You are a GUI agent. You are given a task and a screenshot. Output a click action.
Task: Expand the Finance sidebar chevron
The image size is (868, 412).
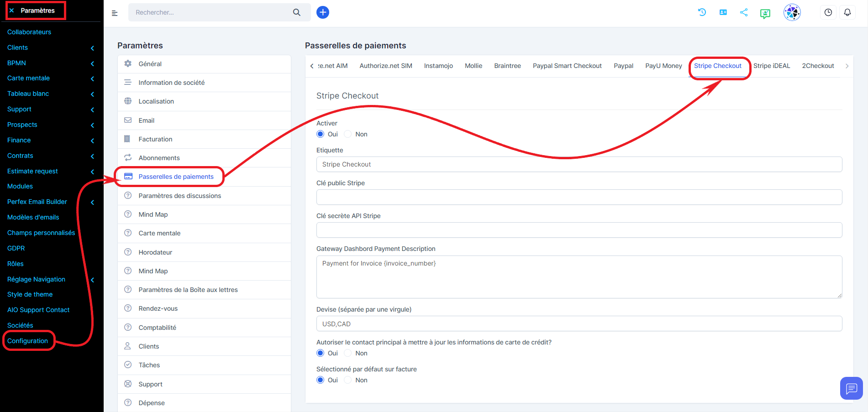[93, 141]
